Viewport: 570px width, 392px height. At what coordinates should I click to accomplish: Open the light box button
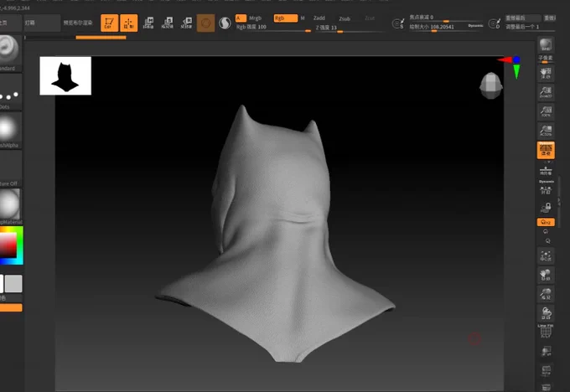coord(42,23)
